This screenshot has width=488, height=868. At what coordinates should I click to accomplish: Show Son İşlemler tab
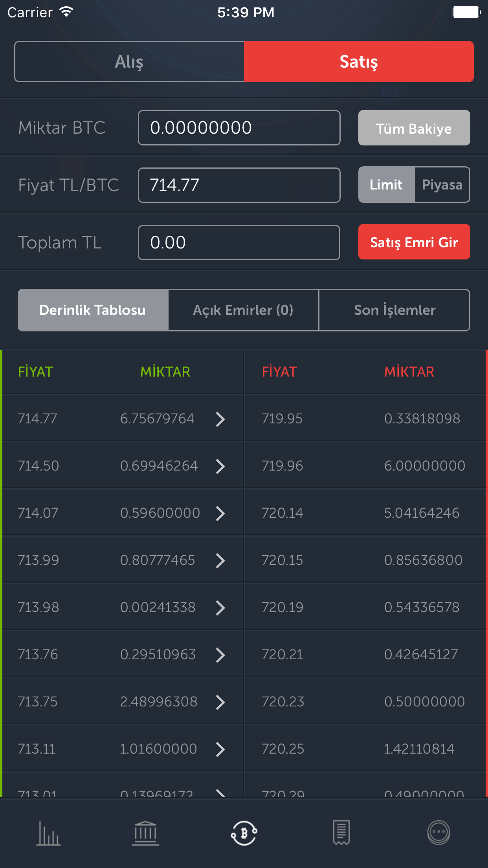[x=394, y=310]
